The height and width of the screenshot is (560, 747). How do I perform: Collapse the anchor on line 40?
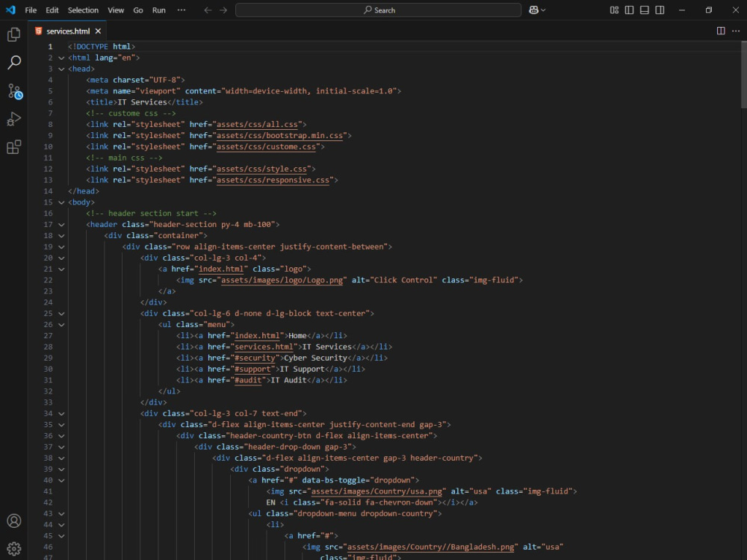pyautogui.click(x=61, y=480)
